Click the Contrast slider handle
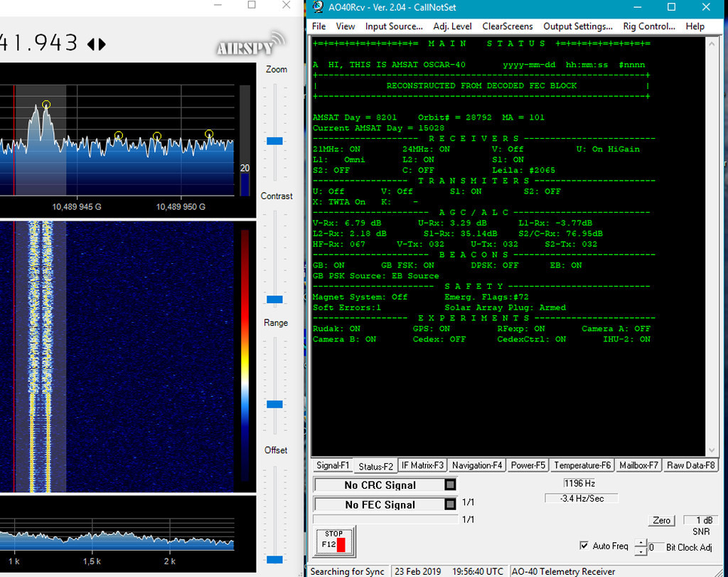Screen dimensions: 728x577 tap(274, 300)
